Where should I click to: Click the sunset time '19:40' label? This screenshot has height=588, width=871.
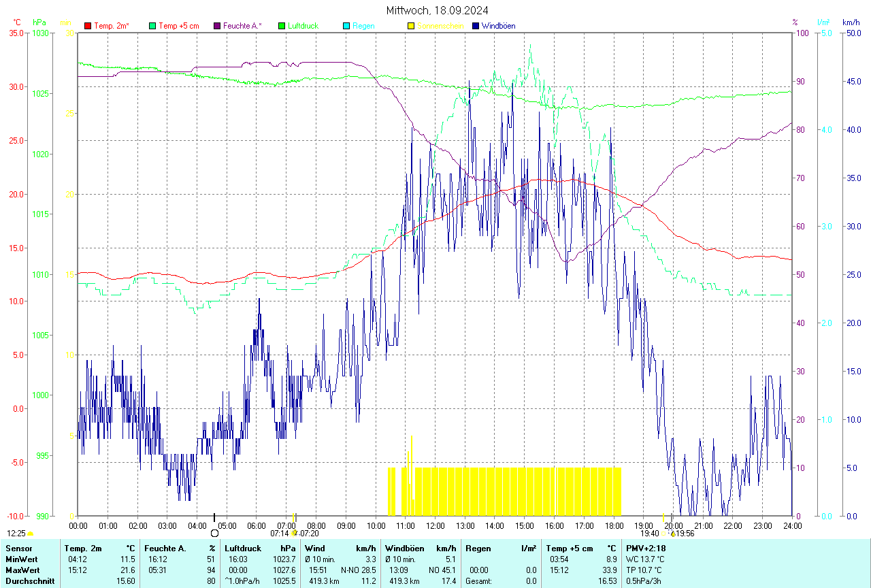point(650,534)
